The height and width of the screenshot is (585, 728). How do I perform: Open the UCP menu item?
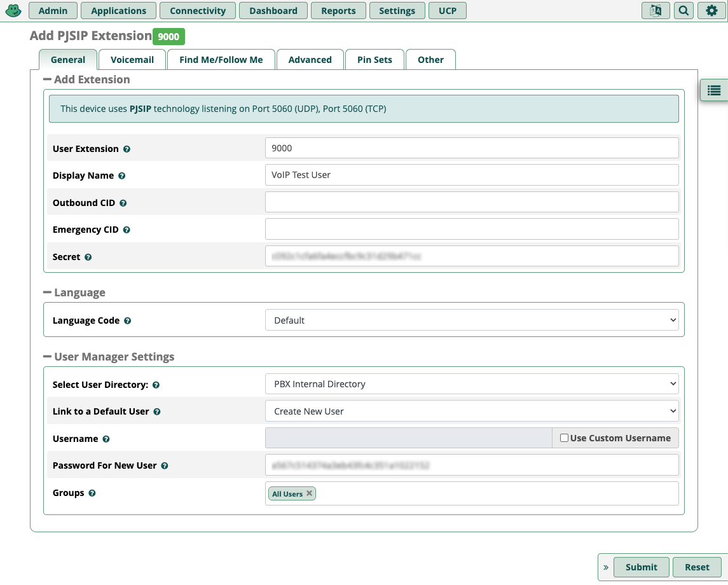point(447,11)
